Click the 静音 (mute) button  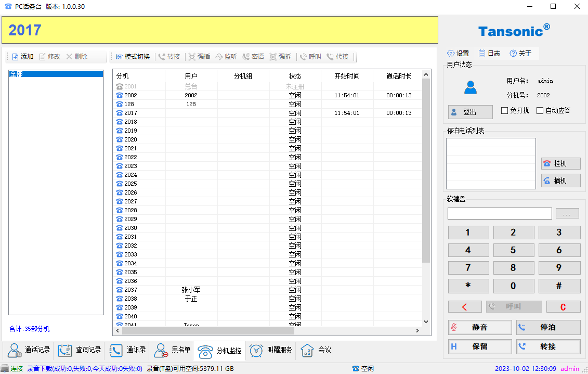(480, 327)
